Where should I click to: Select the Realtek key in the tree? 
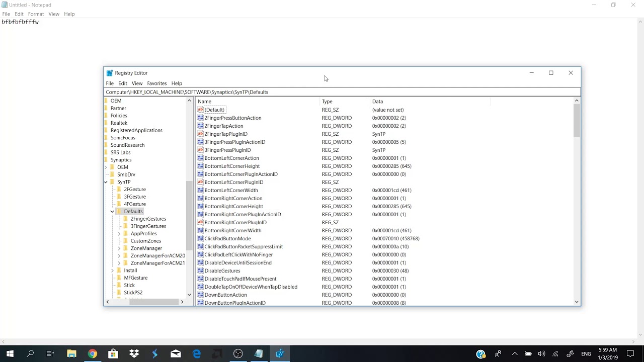coord(119,123)
